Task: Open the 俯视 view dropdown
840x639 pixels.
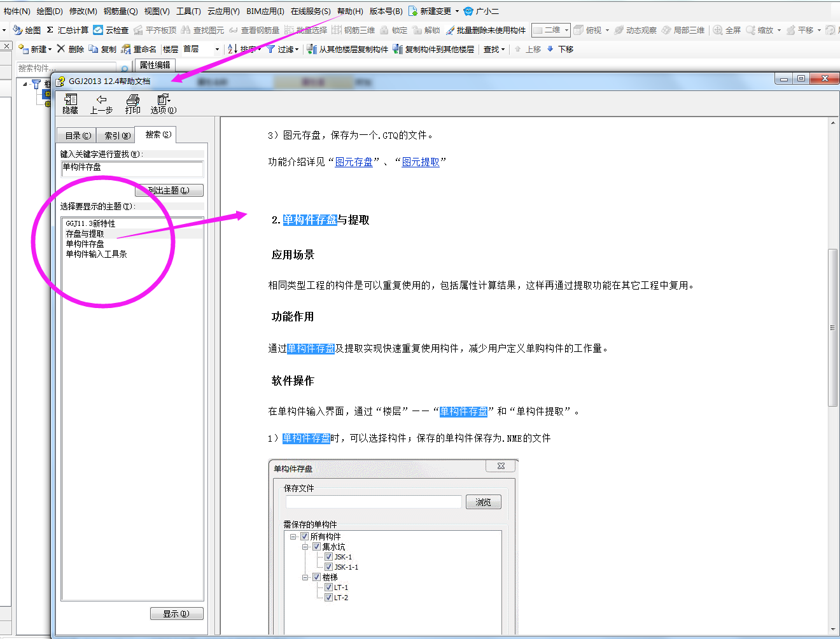Action: 607,30
